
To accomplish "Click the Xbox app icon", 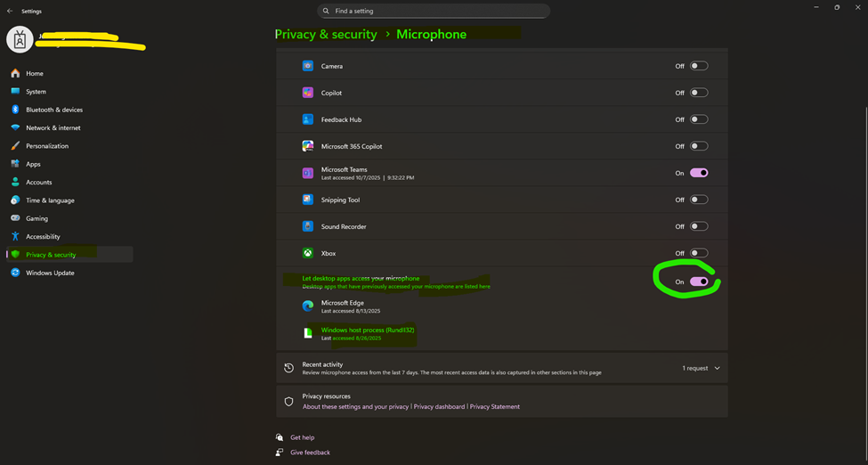I will [307, 253].
